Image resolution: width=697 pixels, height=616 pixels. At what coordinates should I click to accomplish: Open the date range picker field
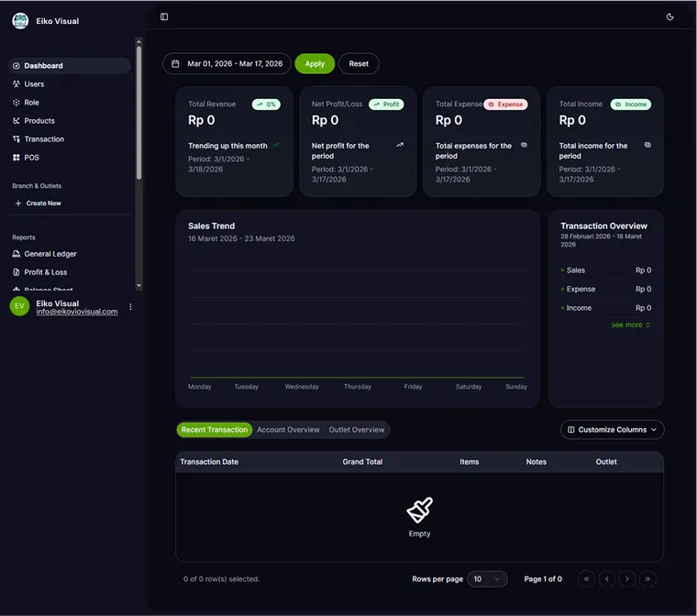227,63
